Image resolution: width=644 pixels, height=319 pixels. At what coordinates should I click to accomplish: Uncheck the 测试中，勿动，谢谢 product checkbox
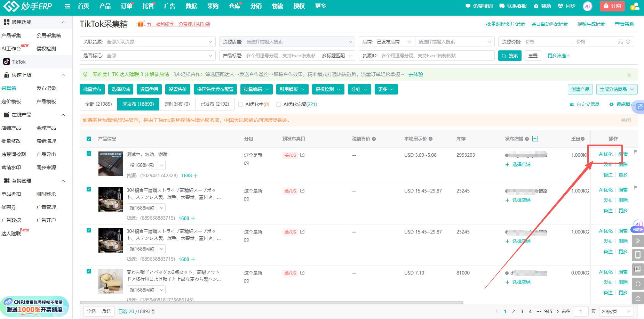pyautogui.click(x=89, y=153)
